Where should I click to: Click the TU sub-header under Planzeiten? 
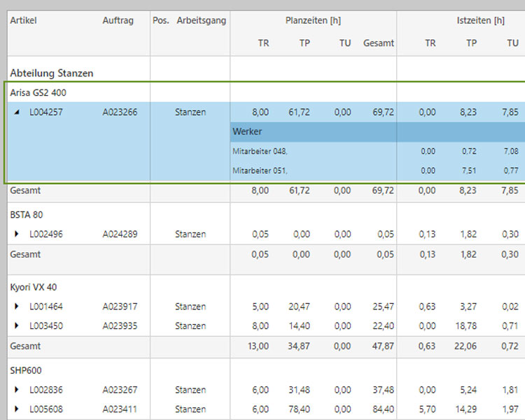click(345, 43)
